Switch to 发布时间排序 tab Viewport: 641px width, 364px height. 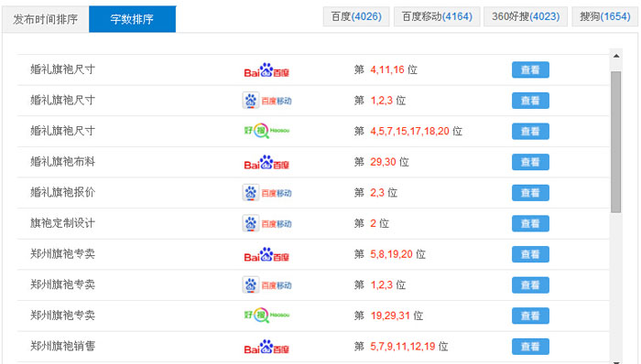point(46,19)
